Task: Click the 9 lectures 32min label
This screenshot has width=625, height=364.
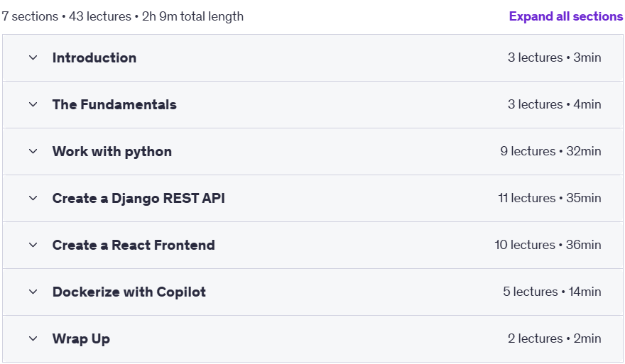Action: click(550, 151)
